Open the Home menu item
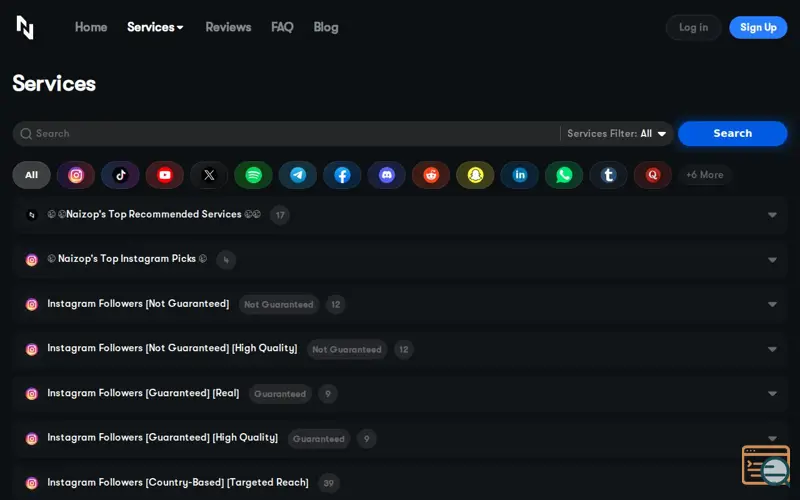This screenshot has width=800, height=500. [x=91, y=27]
